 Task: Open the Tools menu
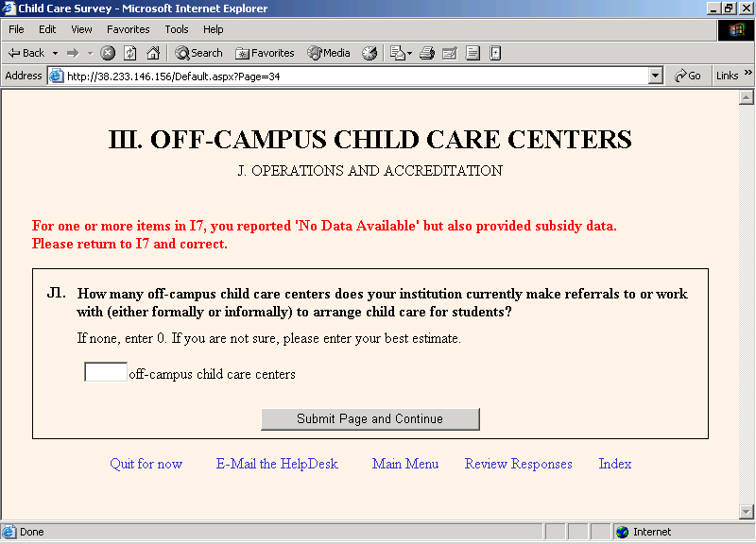177,29
